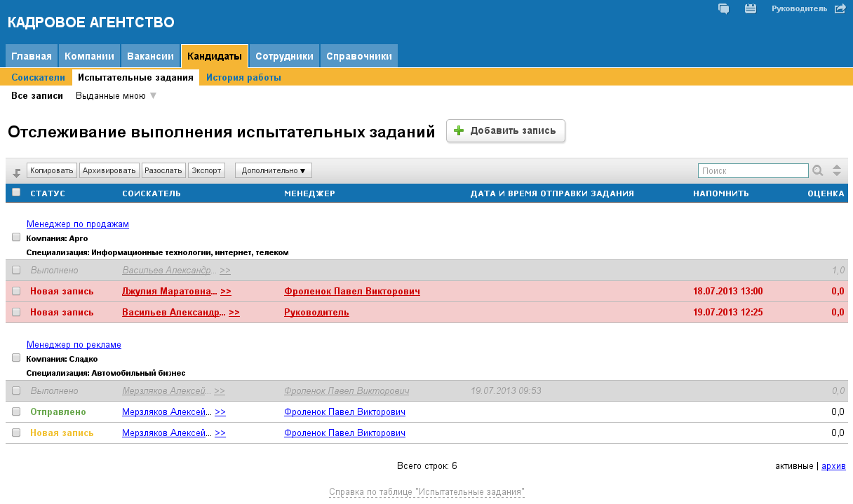Open the История работы subtab

coord(243,78)
